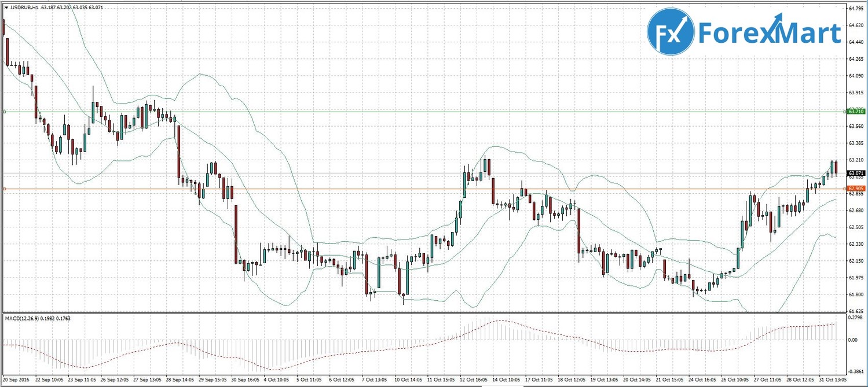Click the 0.2798 MACD scale value

point(856,318)
